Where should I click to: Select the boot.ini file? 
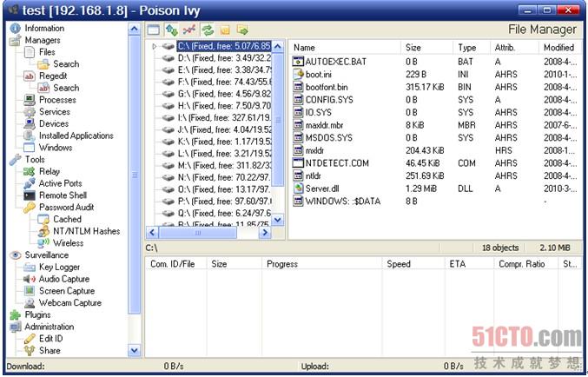[x=319, y=75]
